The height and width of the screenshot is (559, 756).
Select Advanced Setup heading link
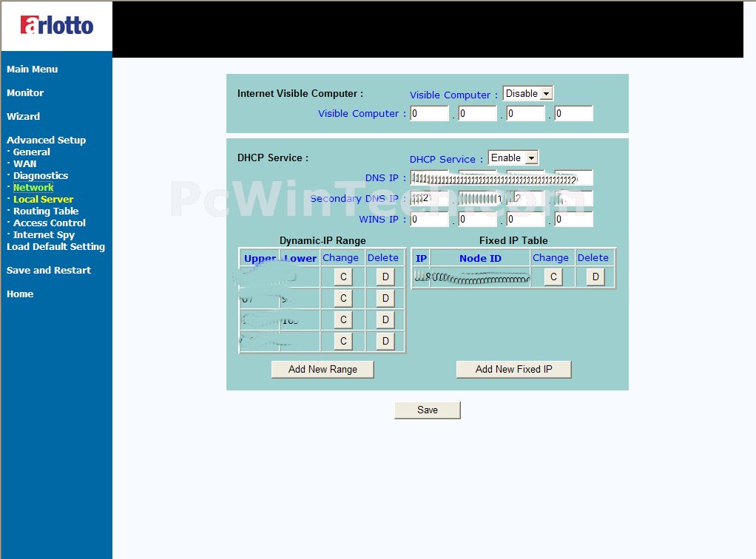click(47, 140)
